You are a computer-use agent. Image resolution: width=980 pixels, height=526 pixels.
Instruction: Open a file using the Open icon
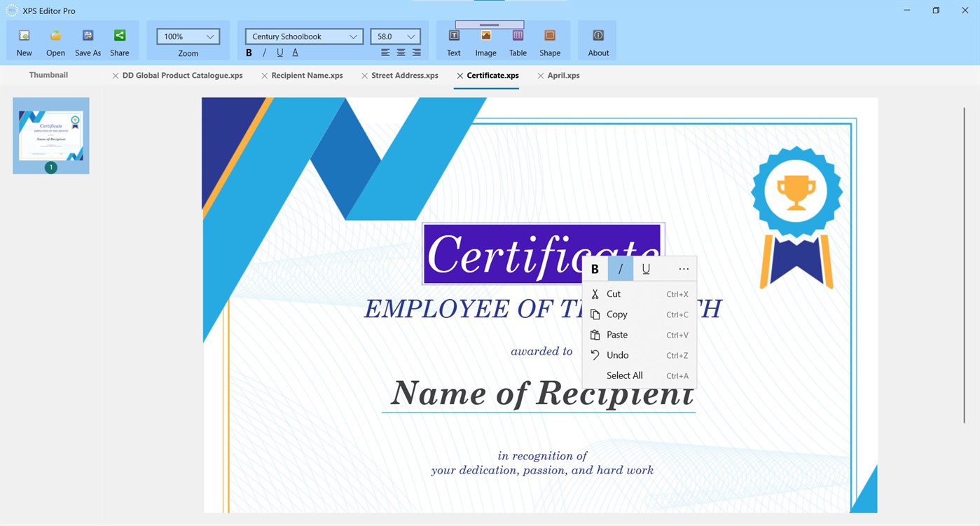(55, 41)
